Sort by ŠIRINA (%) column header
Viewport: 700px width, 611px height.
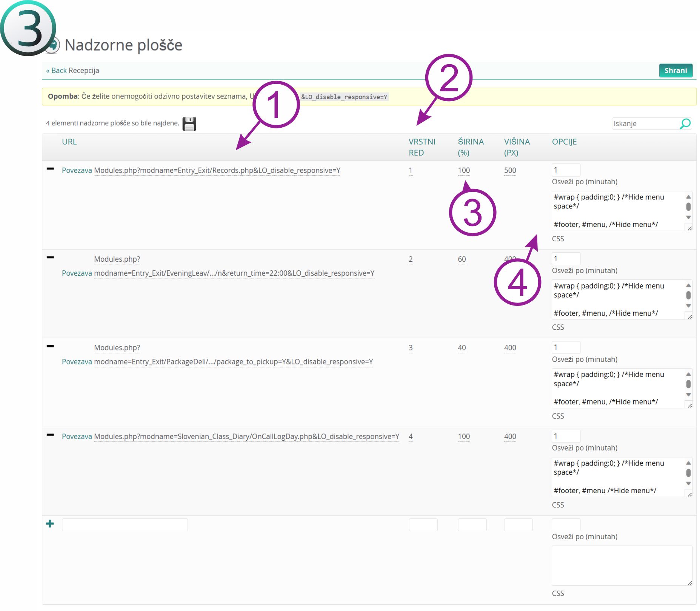(x=470, y=147)
